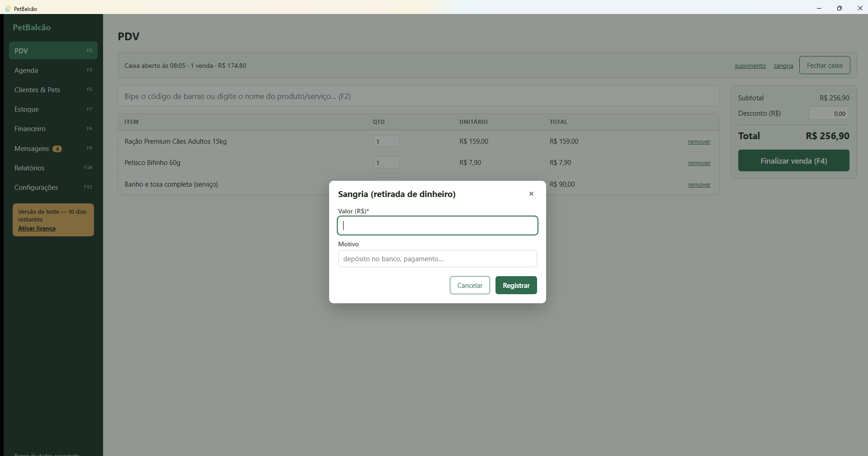The height and width of the screenshot is (456, 868).
Task: Click the suprimento link
Action: (x=750, y=66)
